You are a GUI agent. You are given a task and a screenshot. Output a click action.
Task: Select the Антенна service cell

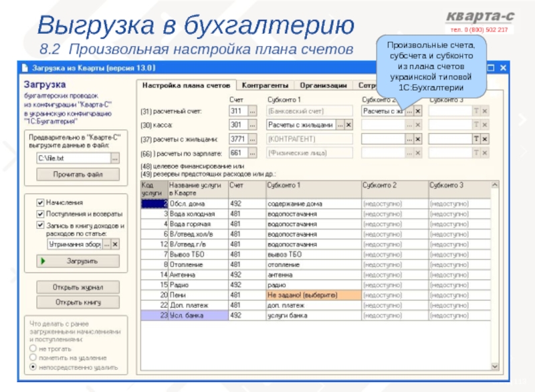point(198,275)
